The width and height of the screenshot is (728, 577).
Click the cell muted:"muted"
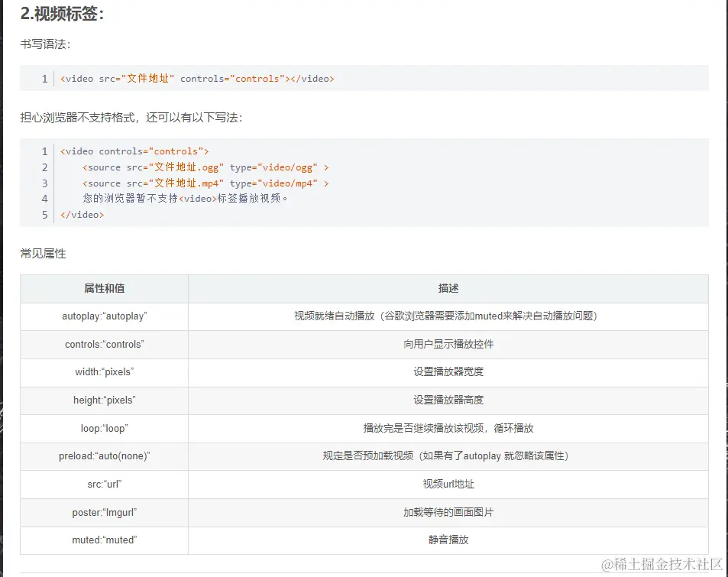pyautogui.click(x=105, y=540)
